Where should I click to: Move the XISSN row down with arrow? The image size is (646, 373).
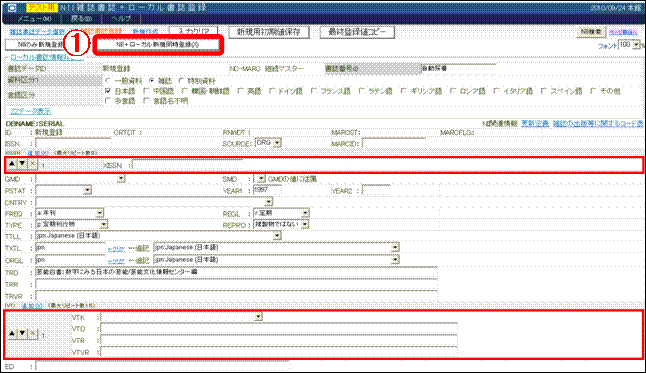(x=22, y=164)
